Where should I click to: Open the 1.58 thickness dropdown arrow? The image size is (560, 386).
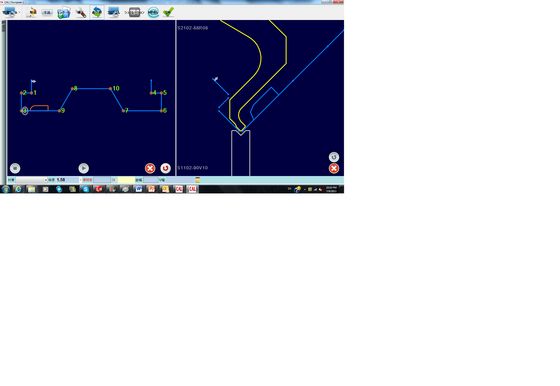click(x=80, y=180)
